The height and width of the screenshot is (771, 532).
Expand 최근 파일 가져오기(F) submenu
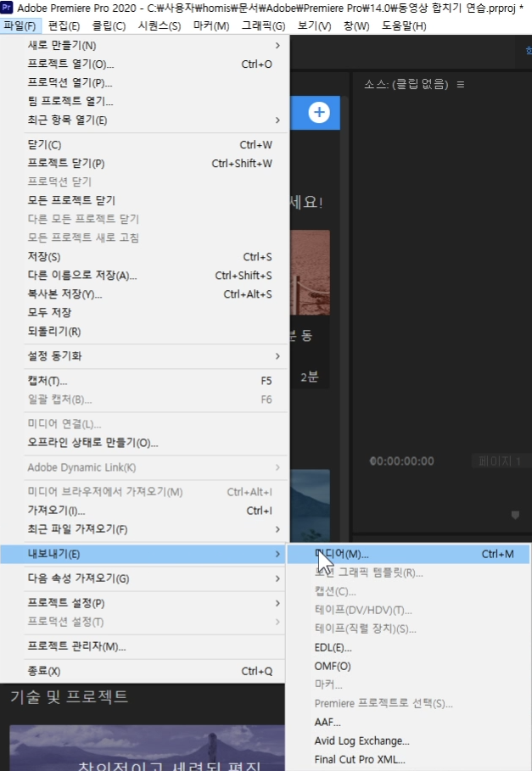(x=143, y=529)
